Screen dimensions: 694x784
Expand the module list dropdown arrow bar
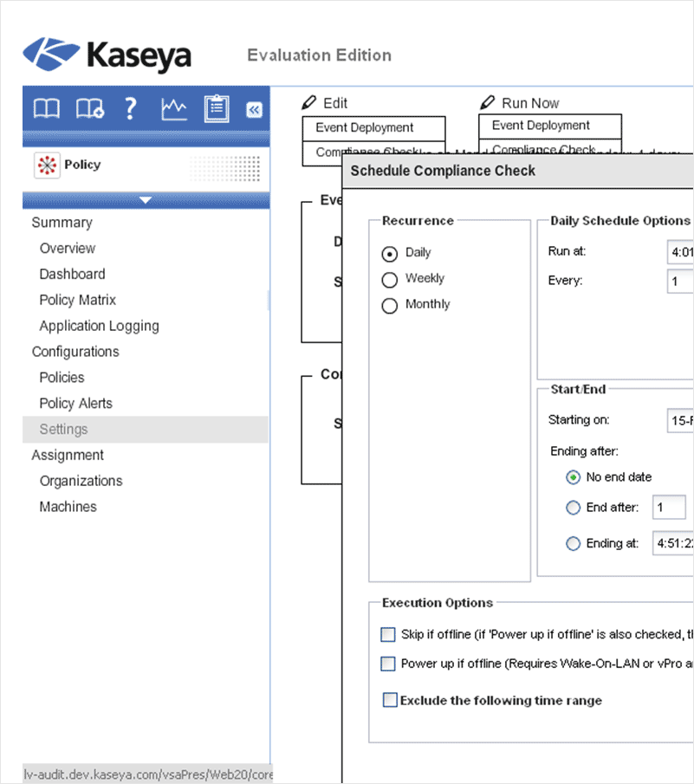pyautogui.click(x=146, y=200)
